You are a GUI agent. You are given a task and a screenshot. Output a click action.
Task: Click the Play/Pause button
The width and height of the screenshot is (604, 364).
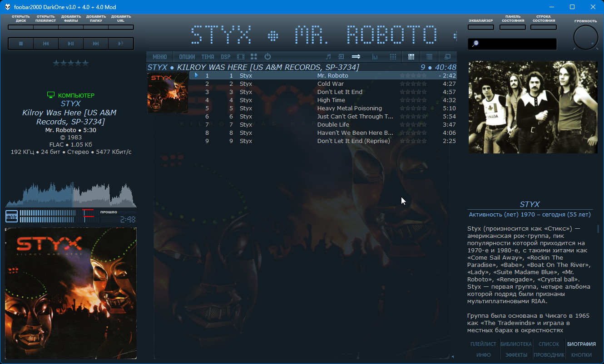[71, 44]
